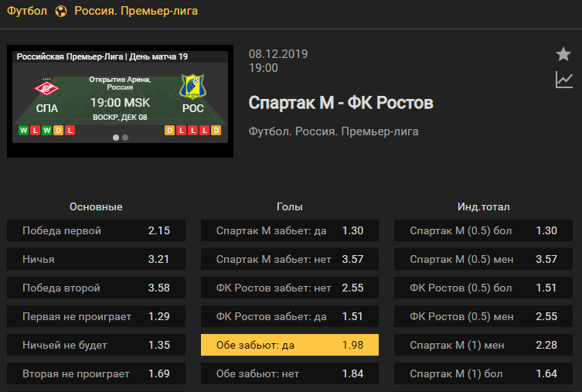
Task: Click 19:00 MSK kickoff time in widget
Action: [x=121, y=103]
